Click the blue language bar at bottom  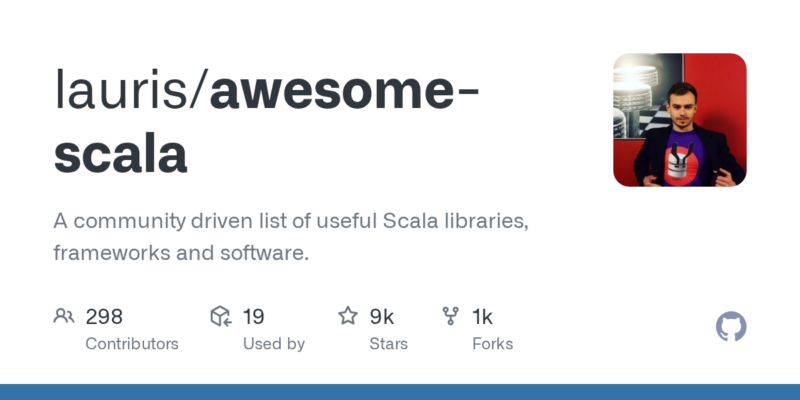[x=400, y=392]
